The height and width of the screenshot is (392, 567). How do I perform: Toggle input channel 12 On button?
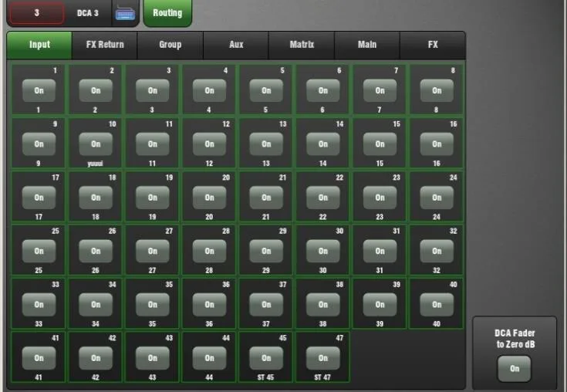[x=209, y=144]
